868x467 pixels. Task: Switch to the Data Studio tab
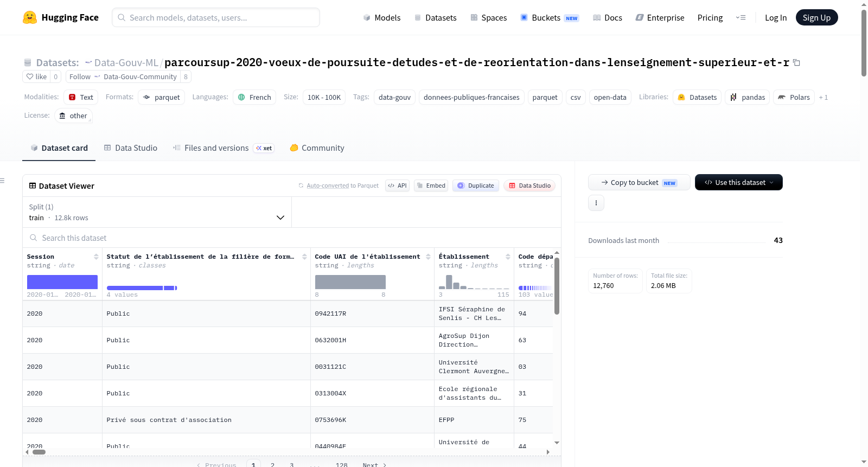click(130, 148)
